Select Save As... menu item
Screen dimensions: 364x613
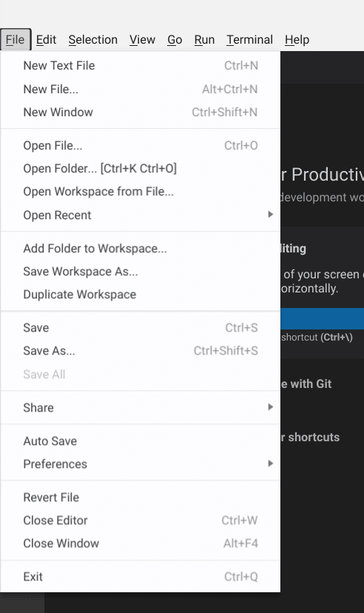point(141,351)
